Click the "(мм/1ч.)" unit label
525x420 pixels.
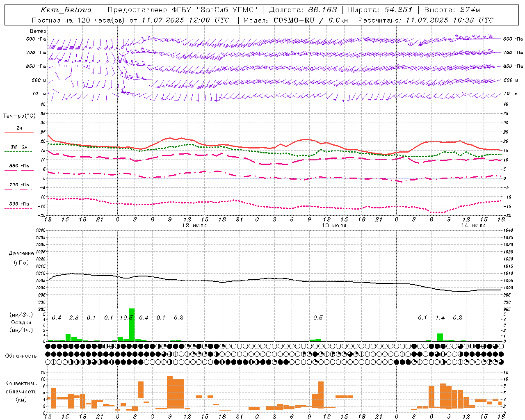click(x=21, y=330)
